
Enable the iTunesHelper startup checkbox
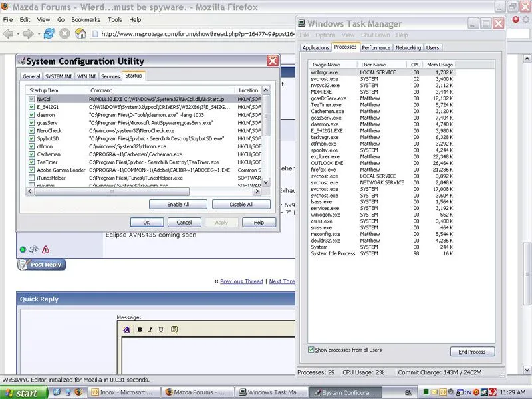31,178
